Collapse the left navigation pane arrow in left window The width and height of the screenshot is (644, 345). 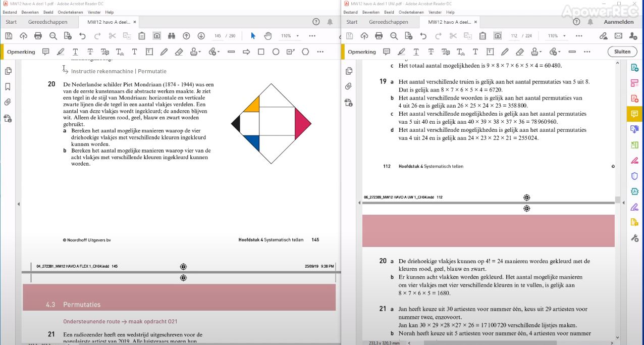pyautogui.click(x=19, y=204)
